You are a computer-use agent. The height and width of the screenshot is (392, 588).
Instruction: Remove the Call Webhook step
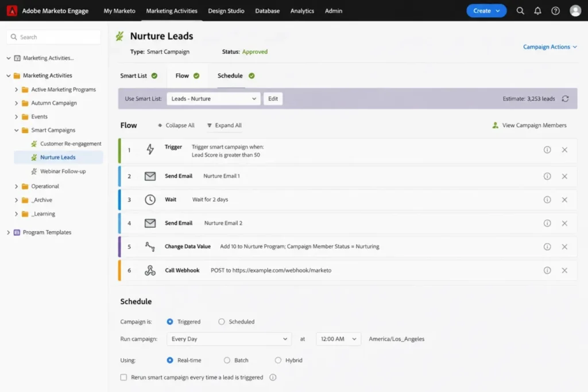(564, 270)
